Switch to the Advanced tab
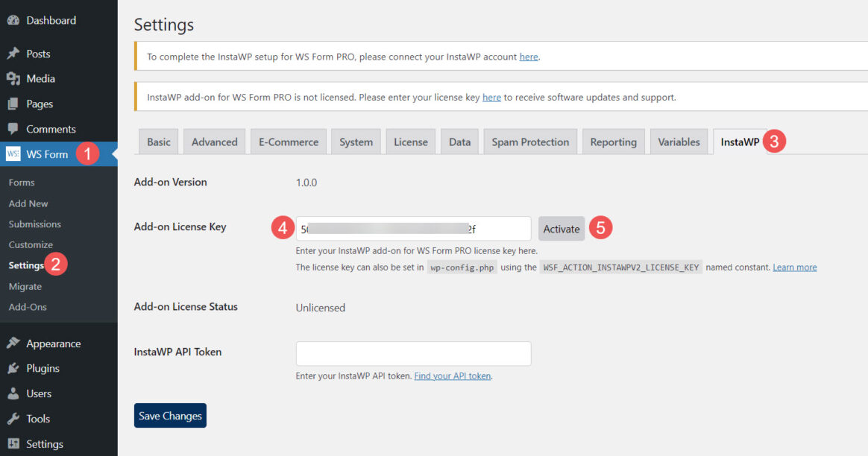The width and height of the screenshot is (868, 456). (214, 142)
